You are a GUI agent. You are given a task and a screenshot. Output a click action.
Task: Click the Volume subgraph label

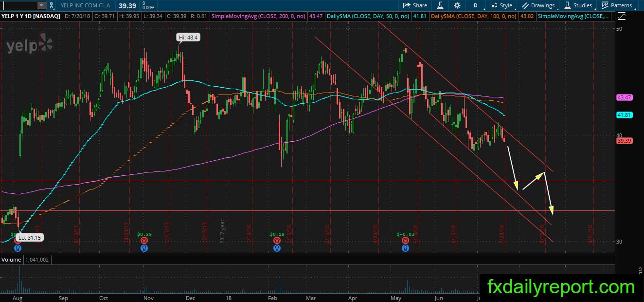[11, 260]
